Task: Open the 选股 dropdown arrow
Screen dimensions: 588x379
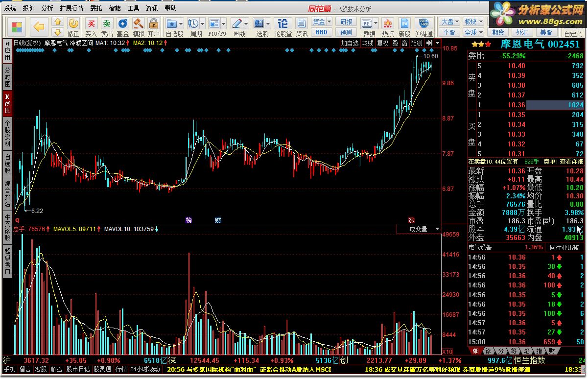Action: (x=268, y=24)
